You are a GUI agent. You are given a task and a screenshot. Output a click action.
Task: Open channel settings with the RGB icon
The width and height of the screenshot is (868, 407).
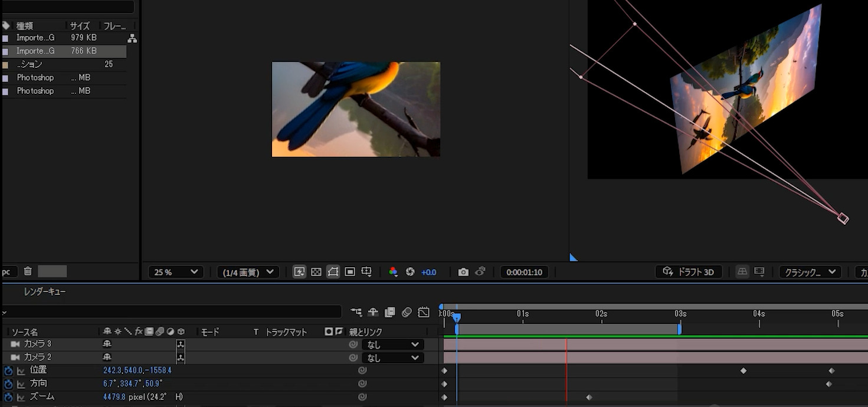[393, 271]
